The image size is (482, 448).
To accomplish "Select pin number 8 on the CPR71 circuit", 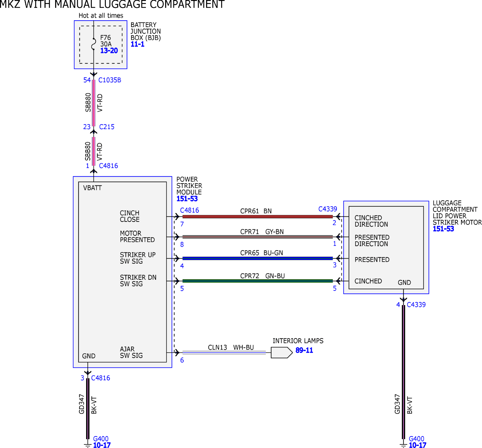I will coord(182,244).
